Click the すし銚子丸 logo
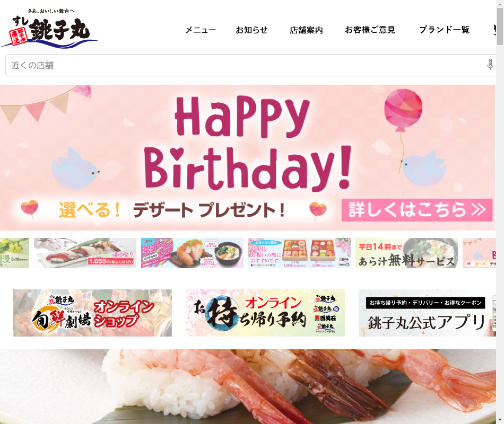504x424 pixels. click(49, 29)
